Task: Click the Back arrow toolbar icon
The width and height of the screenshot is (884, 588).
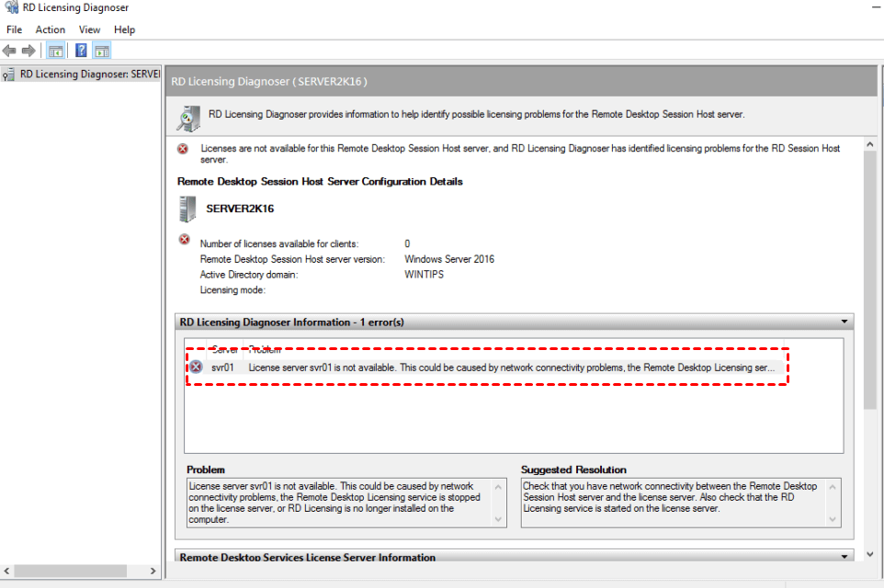Action: pyautogui.click(x=9, y=51)
